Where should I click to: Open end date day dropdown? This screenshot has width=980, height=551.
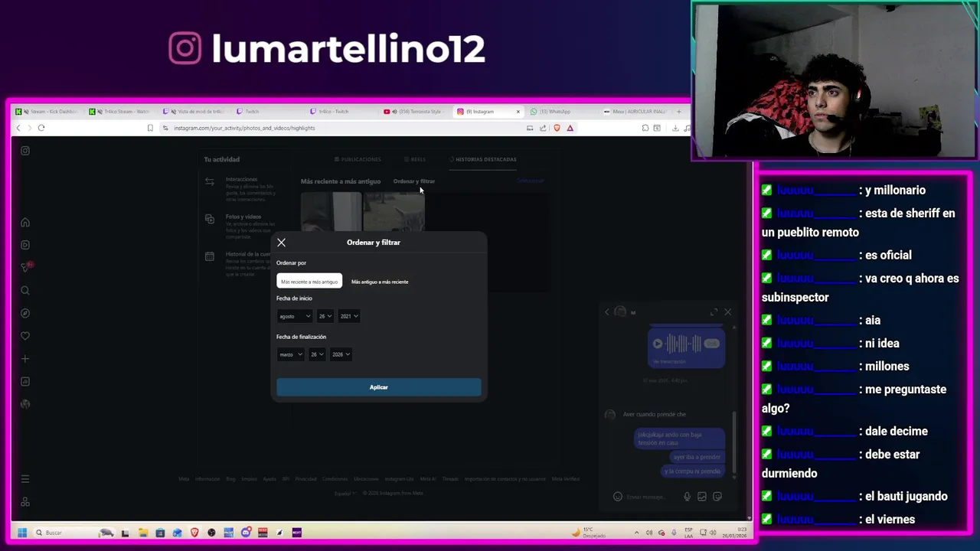point(316,354)
